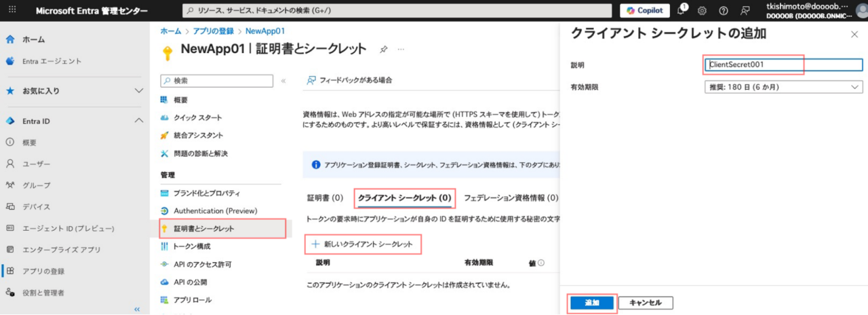Collapse the inner menu with double chevron
The height and width of the screenshot is (315, 868).
pyautogui.click(x=283, y=81)
